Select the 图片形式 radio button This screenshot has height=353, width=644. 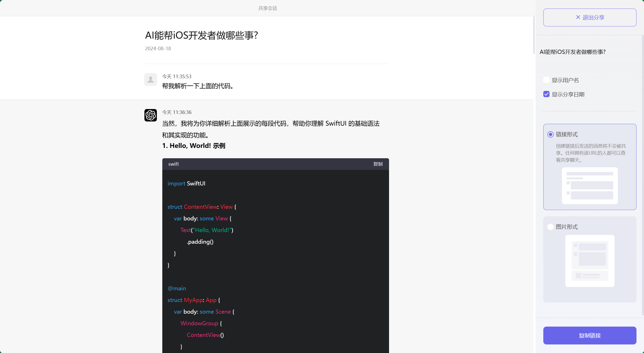[550, 227]
